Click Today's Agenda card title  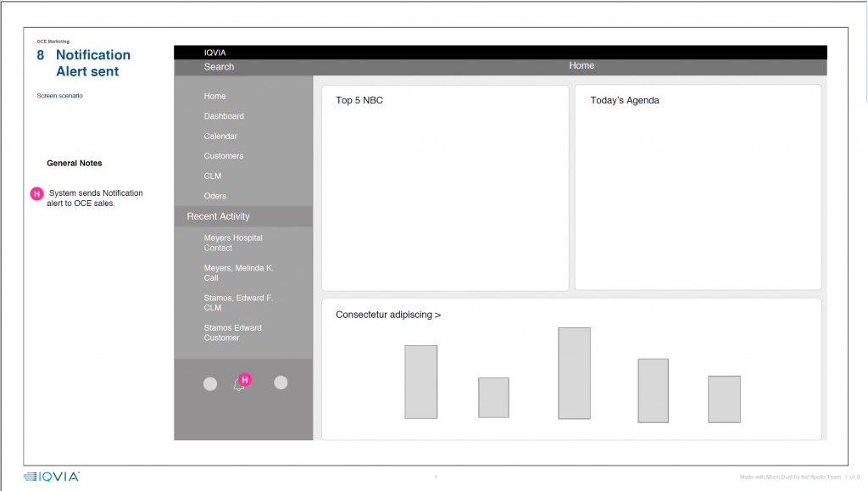(625, 100)
